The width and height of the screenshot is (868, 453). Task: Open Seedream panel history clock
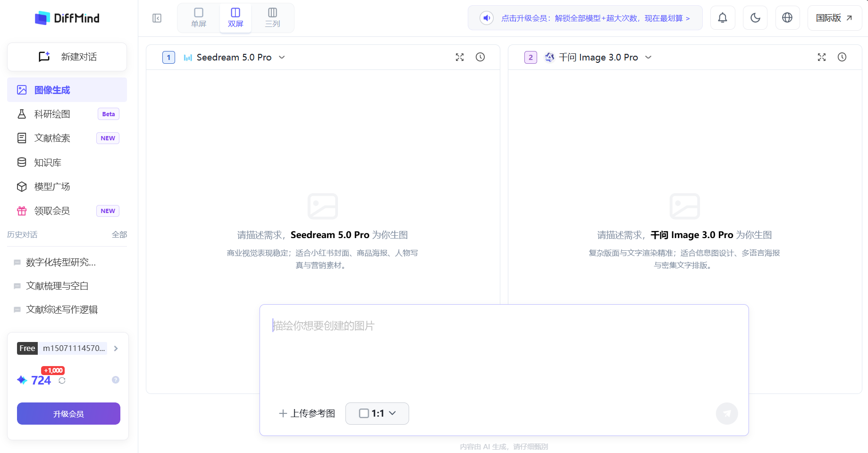(480, 57)
